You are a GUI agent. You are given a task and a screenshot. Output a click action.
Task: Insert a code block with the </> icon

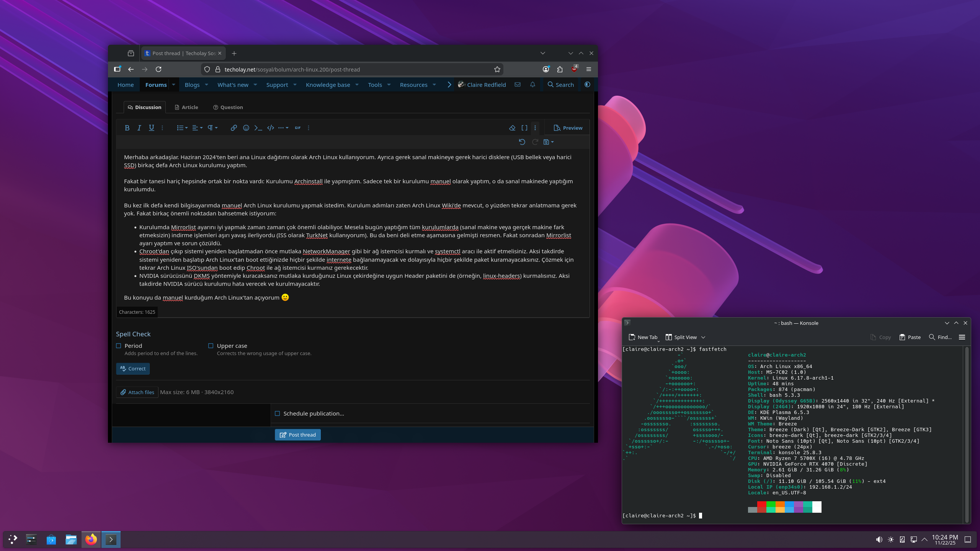tap(270, 128)
